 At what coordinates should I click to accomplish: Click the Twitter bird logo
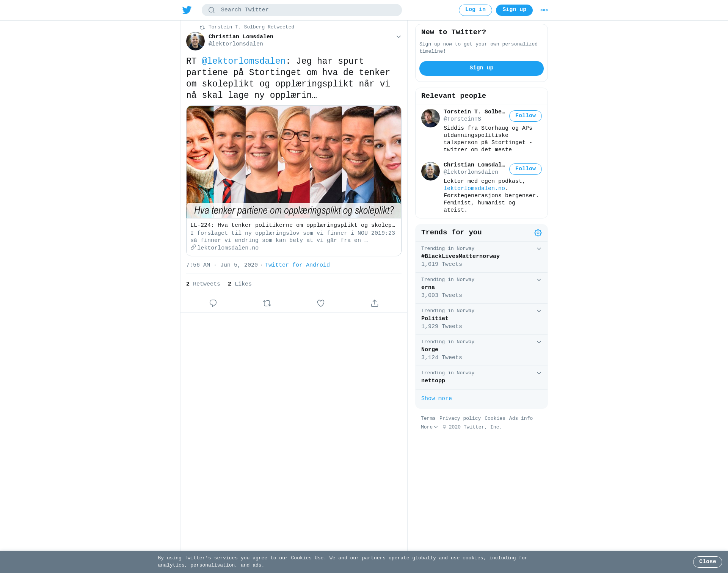click(187, 10)
